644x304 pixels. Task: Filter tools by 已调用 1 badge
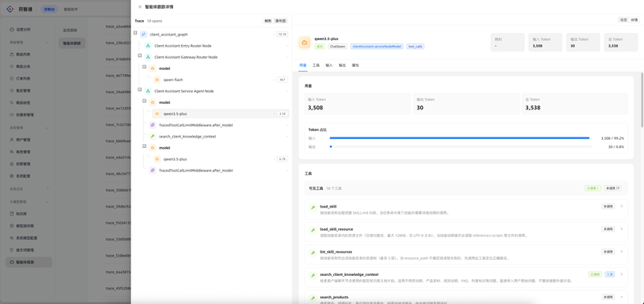(592, 188)
